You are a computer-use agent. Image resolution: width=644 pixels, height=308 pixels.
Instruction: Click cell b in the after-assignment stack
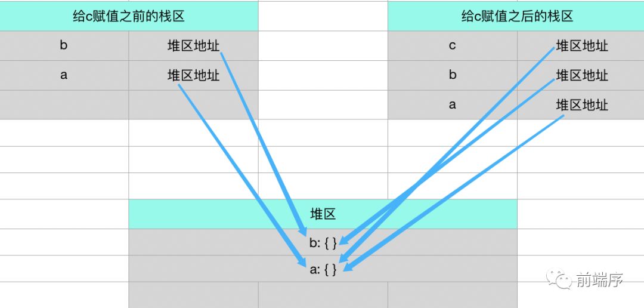pyautogui.click(x=452, y=75)
